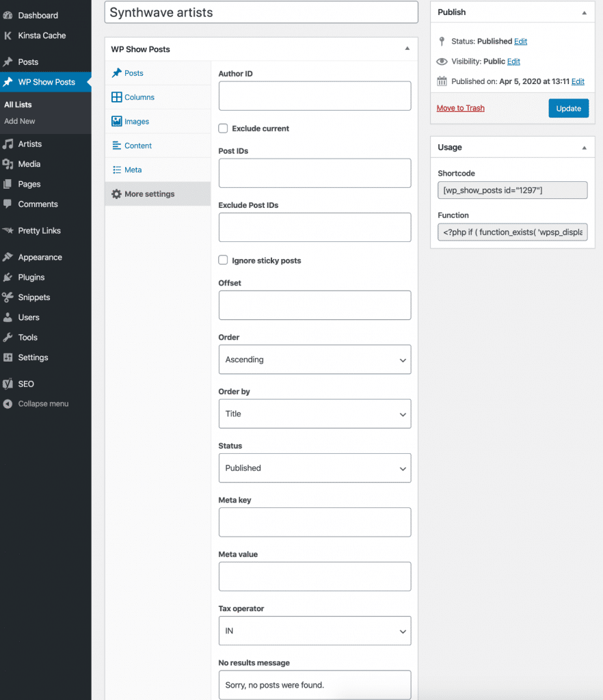
Task: Click the Move to Trash link
Action: [460, 108]
